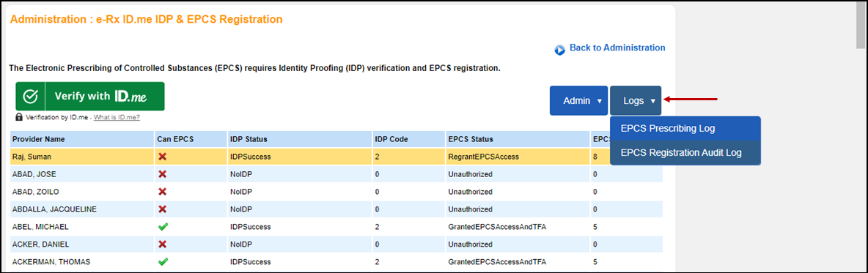Select EPCS Prescribing Log menu entry
This screenshot has width=868, height=273.
(x=685, y=129)
